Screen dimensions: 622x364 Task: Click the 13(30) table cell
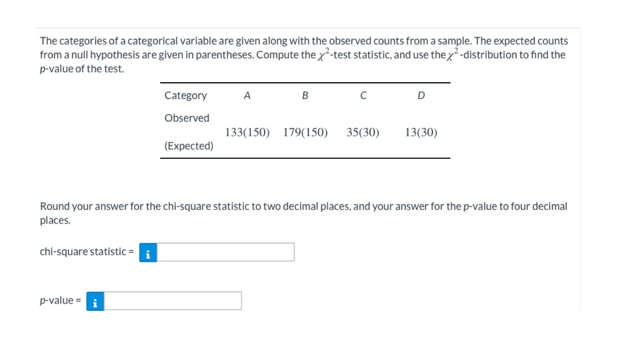421,133
